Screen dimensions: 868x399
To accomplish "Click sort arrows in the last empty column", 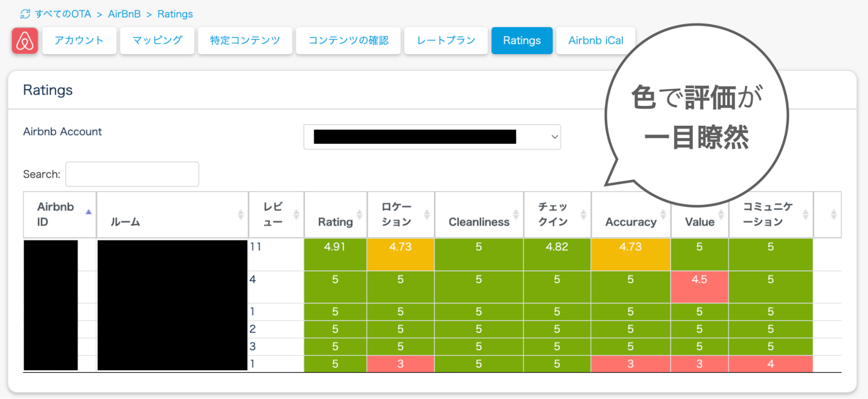I will click(x=833, y=214).
